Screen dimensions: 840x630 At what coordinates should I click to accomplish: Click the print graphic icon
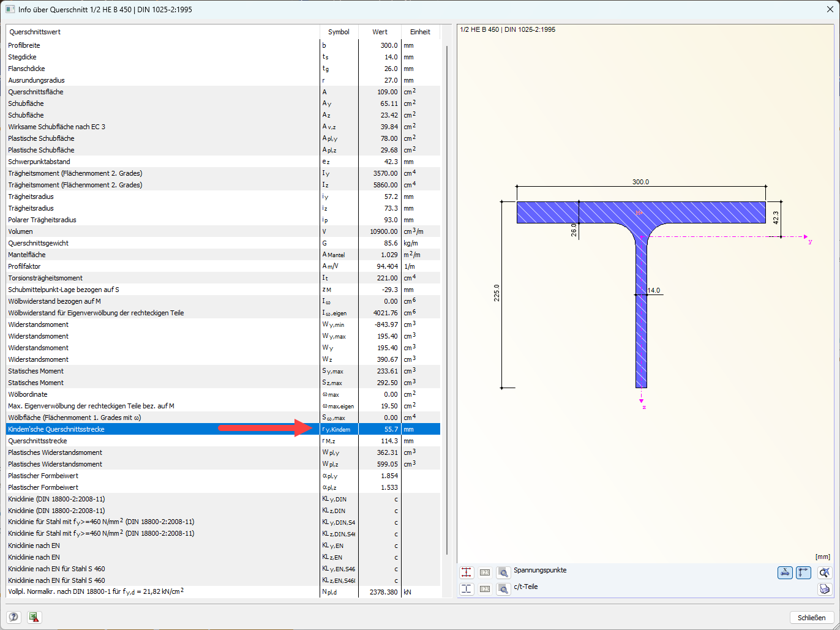[x=825, y=589]
